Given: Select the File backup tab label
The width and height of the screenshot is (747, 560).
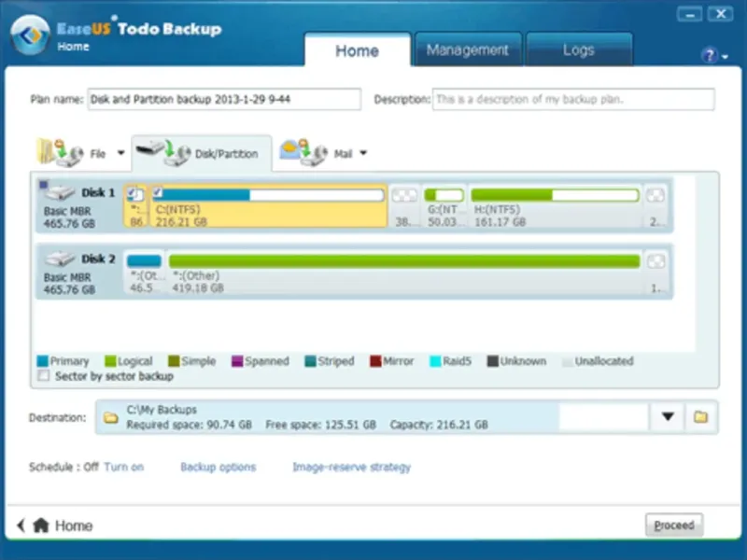Looking at the screenshot, I should (x=98, y=153).
